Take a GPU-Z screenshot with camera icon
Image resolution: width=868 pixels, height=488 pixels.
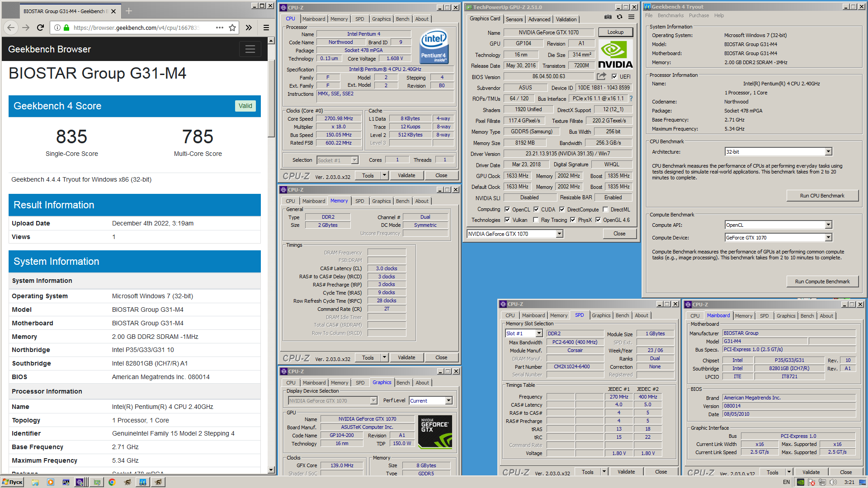pyautogui.click(x=608, y=17)
